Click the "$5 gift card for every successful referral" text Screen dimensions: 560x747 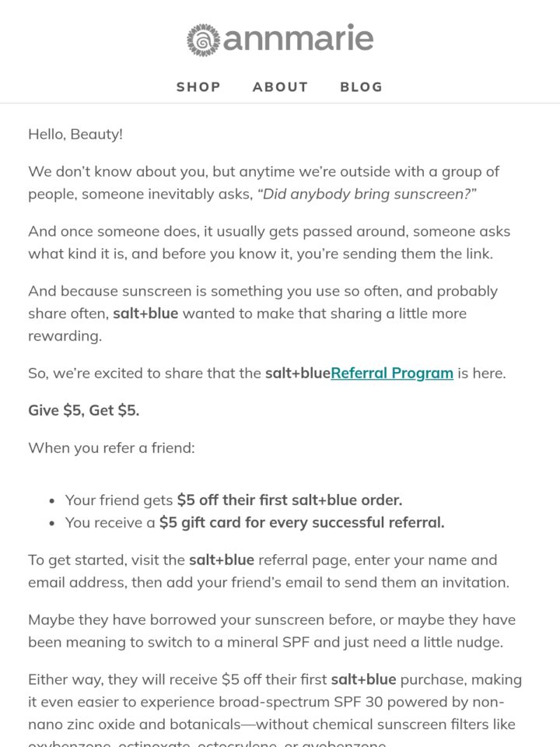pyautogui.click(x=302, y=523)
